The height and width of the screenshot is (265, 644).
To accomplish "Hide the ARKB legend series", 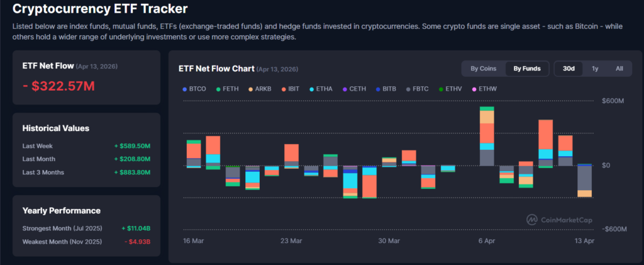I will pos(250,89).
